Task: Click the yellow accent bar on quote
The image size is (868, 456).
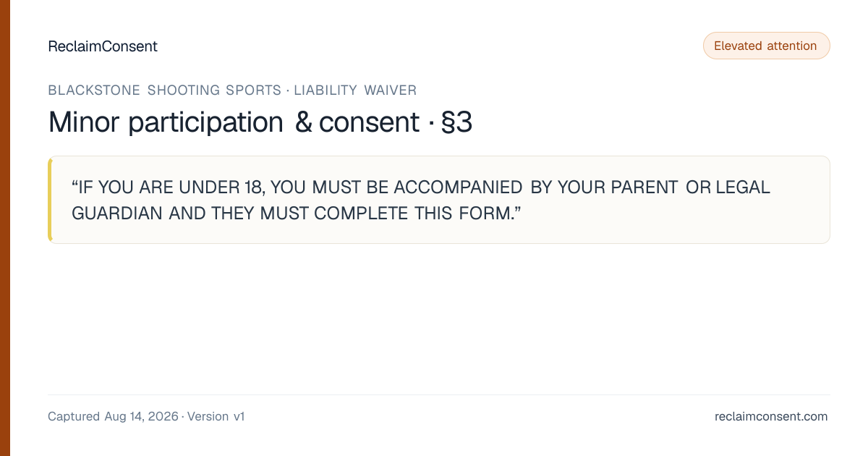Action: click(50, 200)
